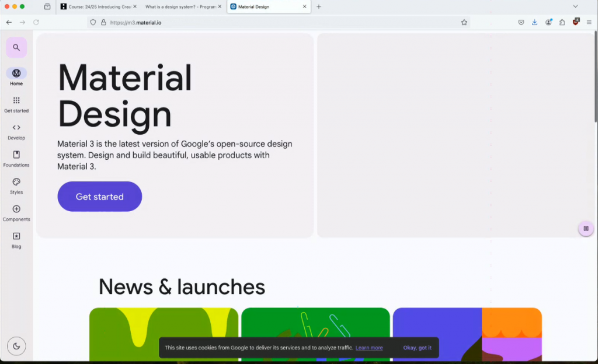Switch to the Course 24/25 Introducing tab
The height and width of the screenshot is (364, 598).
98,7
